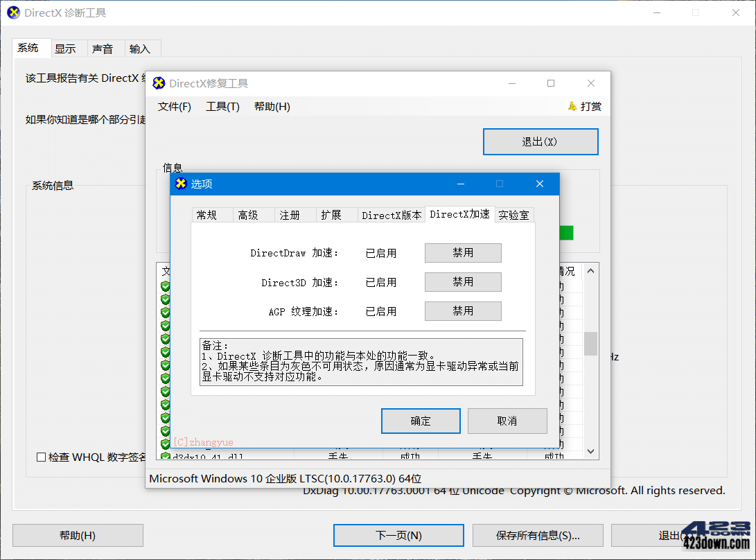This screenshot has width=756, height=560.
Task: Enable the 检查 WHQL 数字签名 checkbox
Action: click(42, 456)
